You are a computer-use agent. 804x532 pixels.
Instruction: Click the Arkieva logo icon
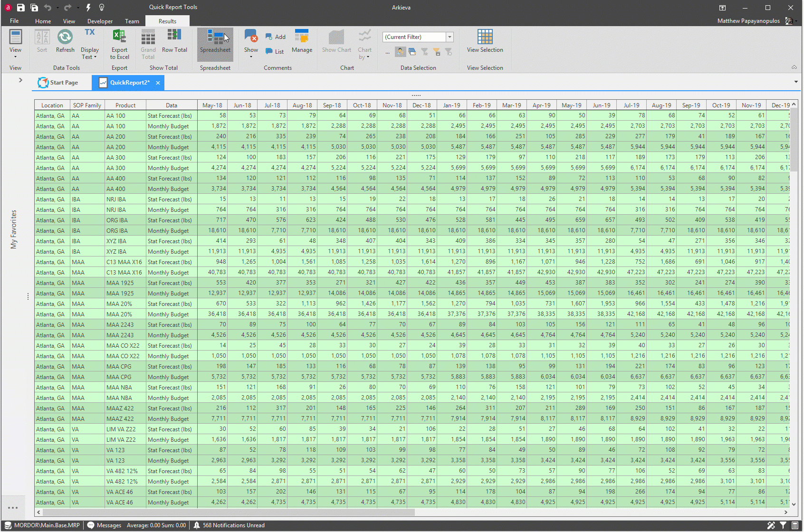8,8
